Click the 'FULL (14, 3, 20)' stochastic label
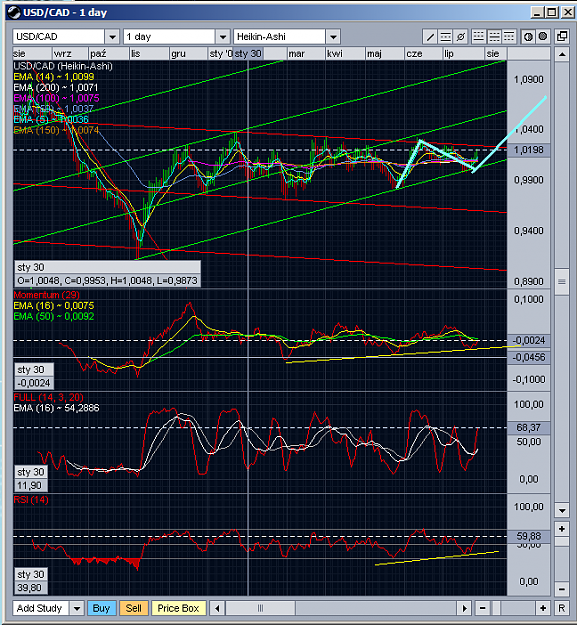Viewport: 577px width, 625px height. coord(48,397)
